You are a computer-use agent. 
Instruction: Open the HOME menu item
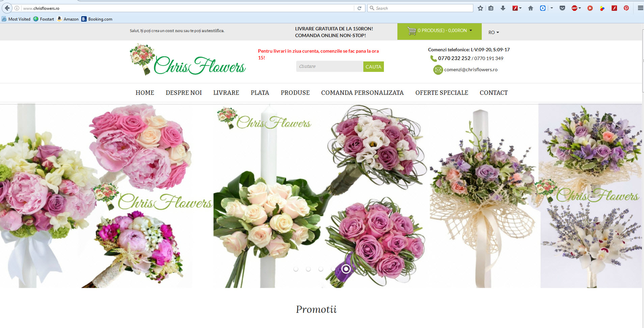pos(145,93)
